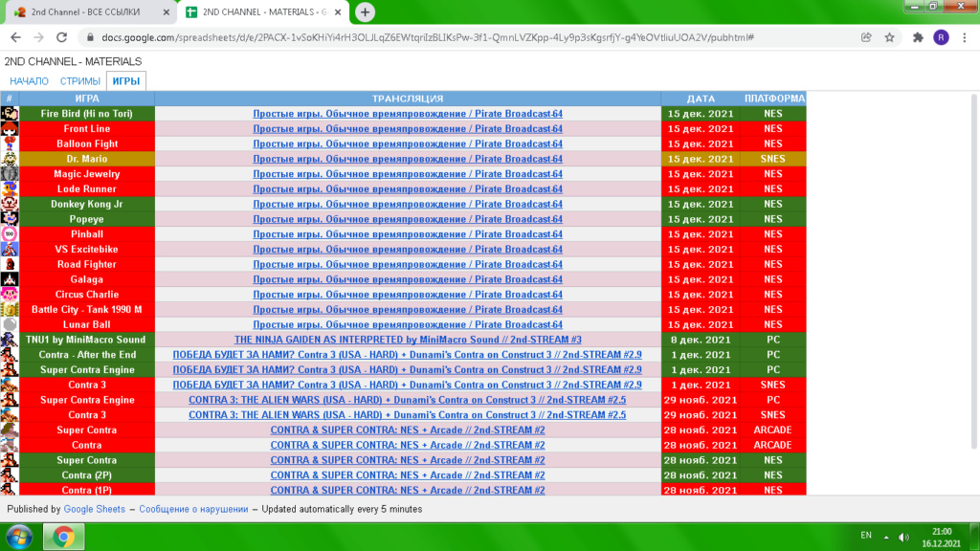Click the Pinball row game icon
The height and width of the screenshot is (551, 980).
[x=10, y=234]
